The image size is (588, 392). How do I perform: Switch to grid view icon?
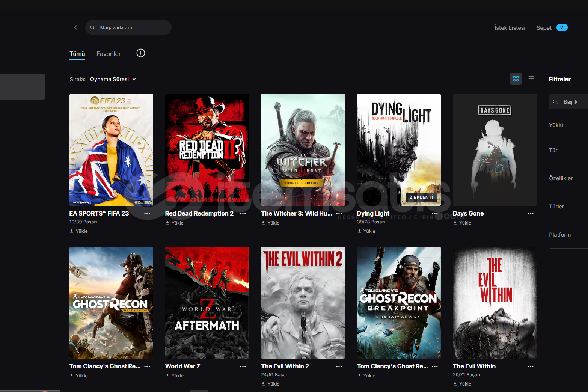pos(516,79)
